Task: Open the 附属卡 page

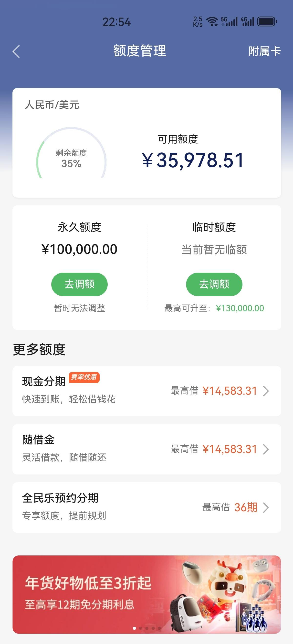Action: pos(264,51)
